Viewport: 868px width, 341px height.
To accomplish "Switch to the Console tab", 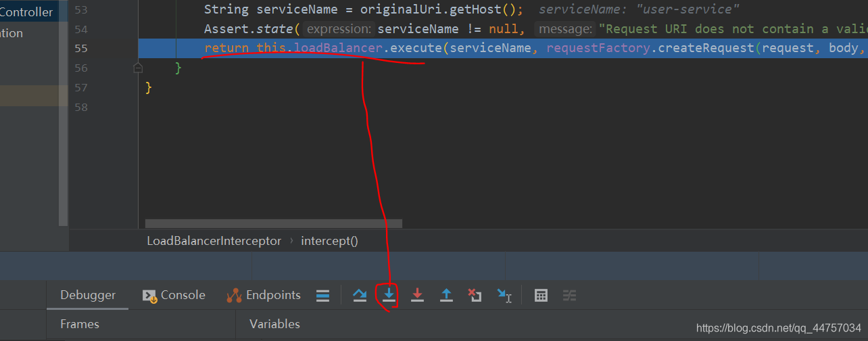I will coord(174,295).
